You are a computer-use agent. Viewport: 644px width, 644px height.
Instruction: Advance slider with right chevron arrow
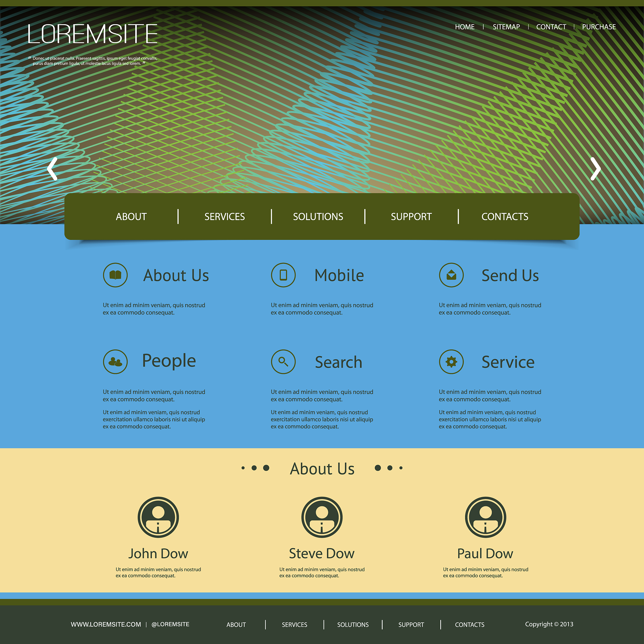[595, 169]
